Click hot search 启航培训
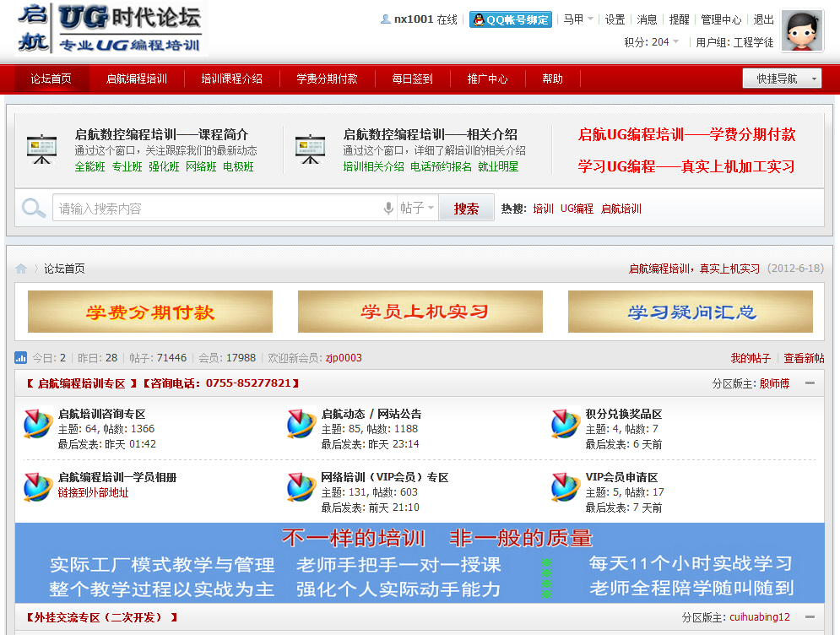The height and width of the screenshot is (635, 840). 621,209
